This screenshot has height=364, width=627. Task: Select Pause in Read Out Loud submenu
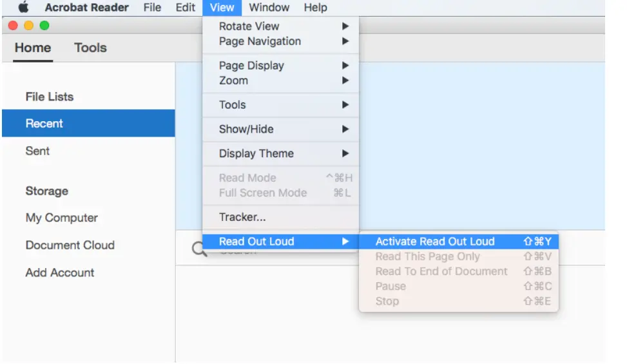[x=459, y=286]
